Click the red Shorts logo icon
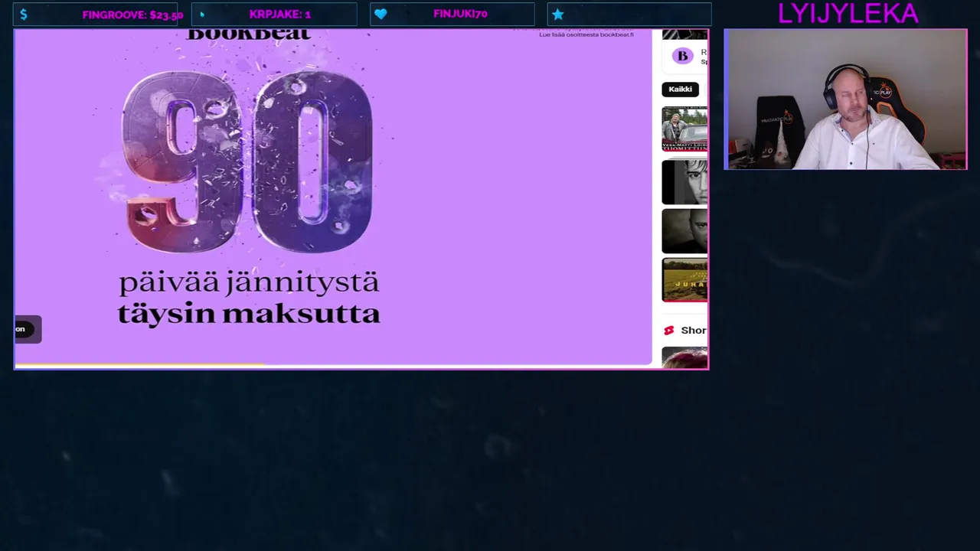This screenshot has height=551, width=980. pyautogui.click(x=668, y=331)
